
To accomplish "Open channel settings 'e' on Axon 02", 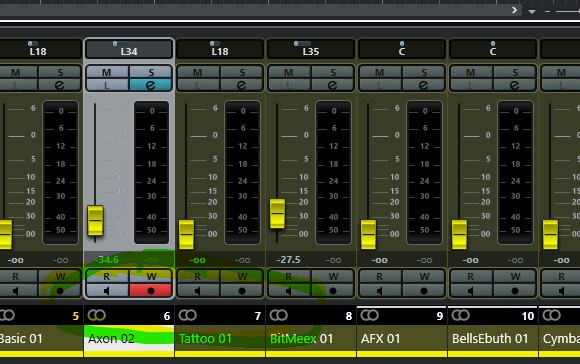I will click(x=151, y=85).
